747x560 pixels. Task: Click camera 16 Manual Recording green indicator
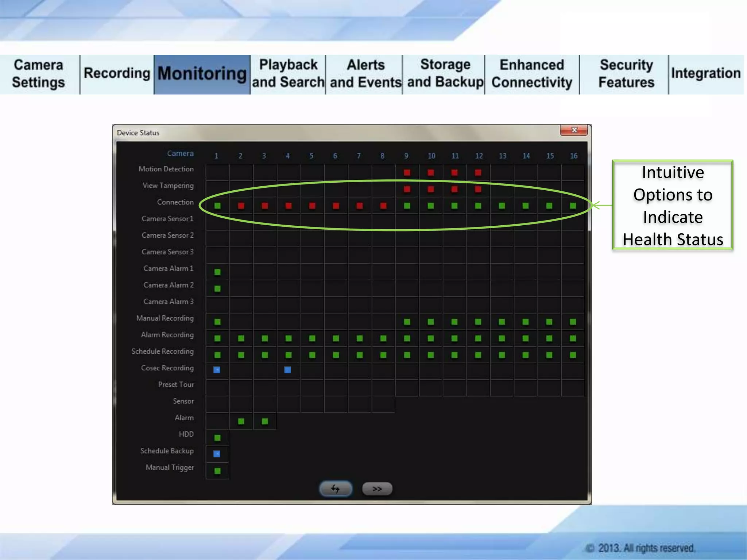tap(573, 322)
